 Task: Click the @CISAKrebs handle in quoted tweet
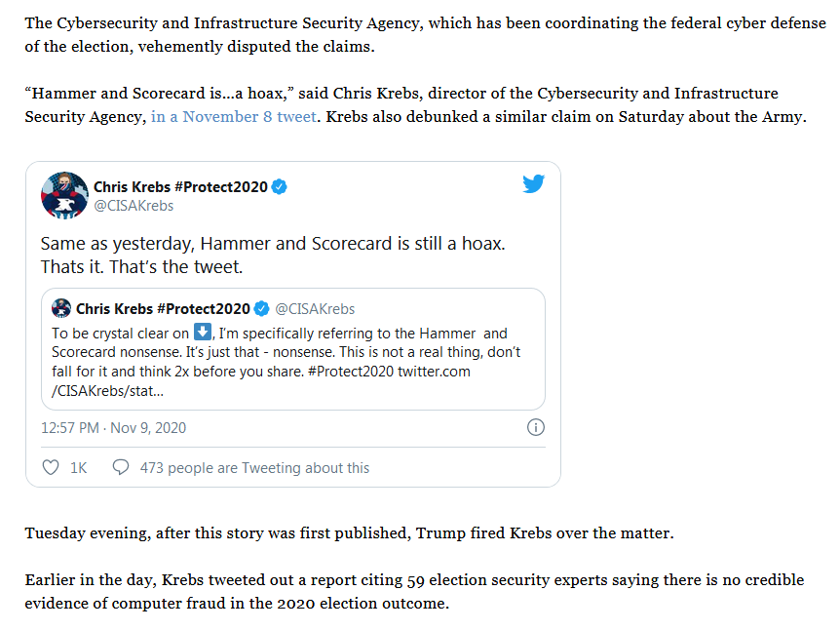click(315, 309)
